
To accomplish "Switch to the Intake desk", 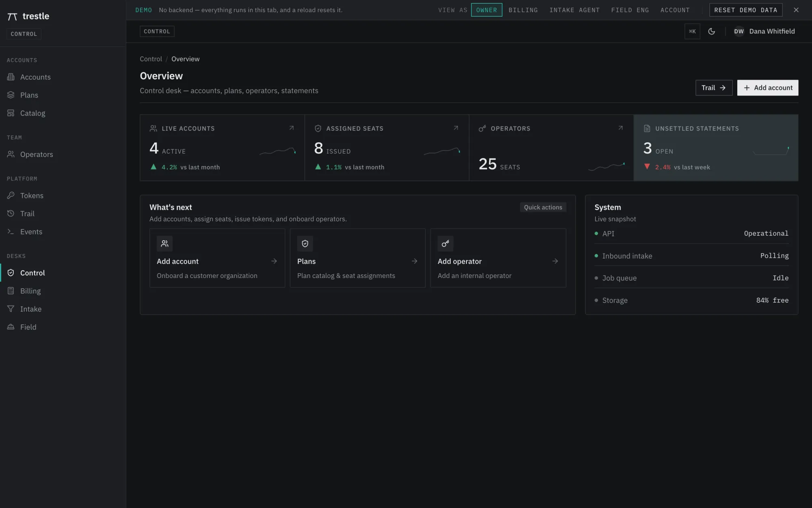I will pos(63,309).
